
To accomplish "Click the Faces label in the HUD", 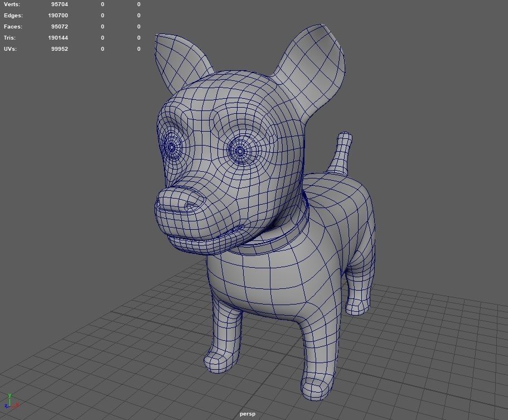I will [13, 27].
